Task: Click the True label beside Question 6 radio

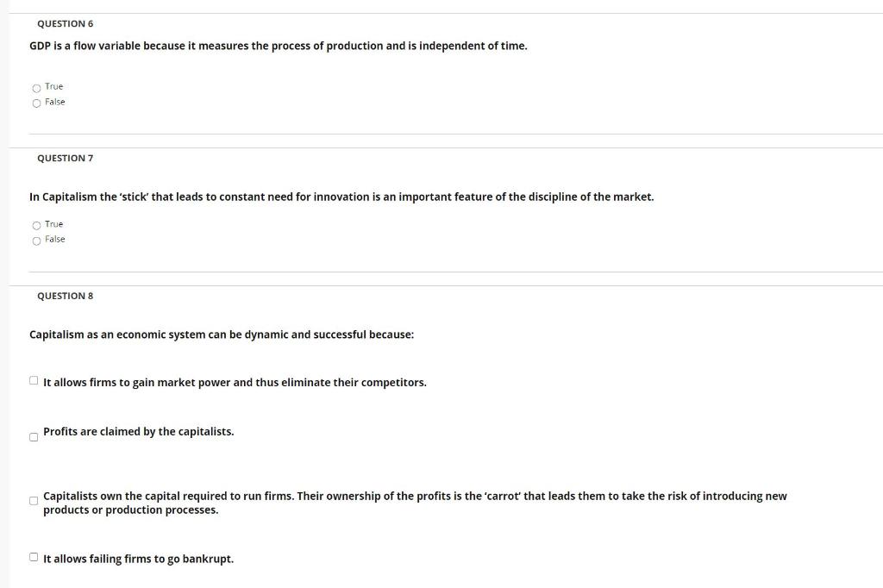Action: (x=54, y=86)
